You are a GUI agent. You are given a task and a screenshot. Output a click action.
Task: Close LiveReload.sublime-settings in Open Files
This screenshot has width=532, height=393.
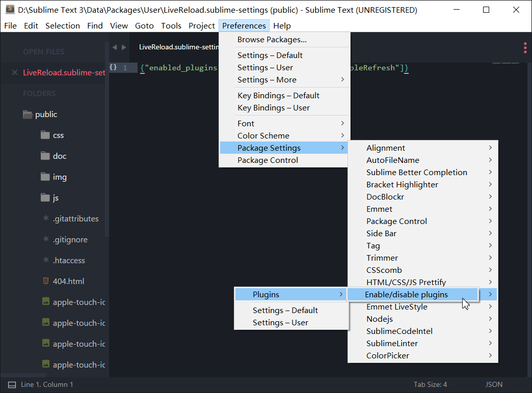15,72
